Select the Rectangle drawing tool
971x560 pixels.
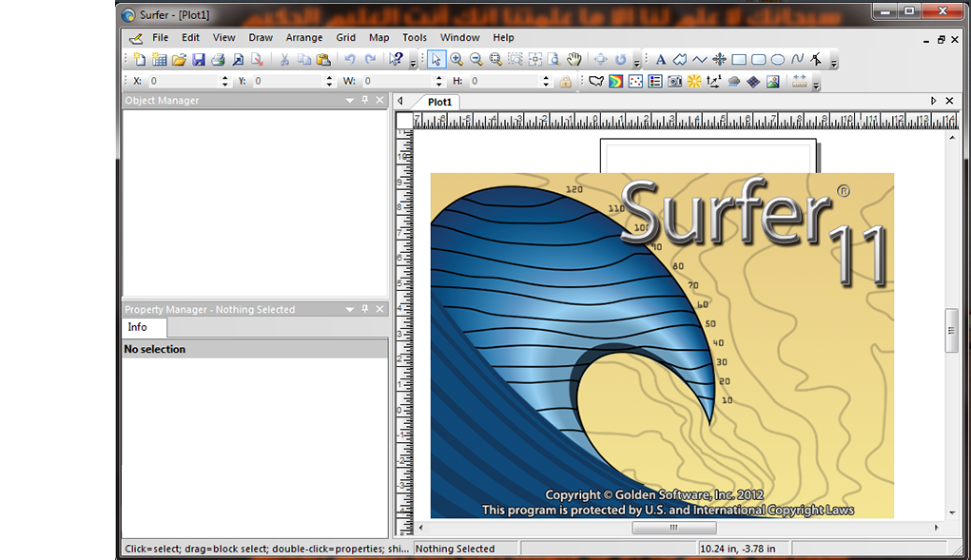pos(739,59)
